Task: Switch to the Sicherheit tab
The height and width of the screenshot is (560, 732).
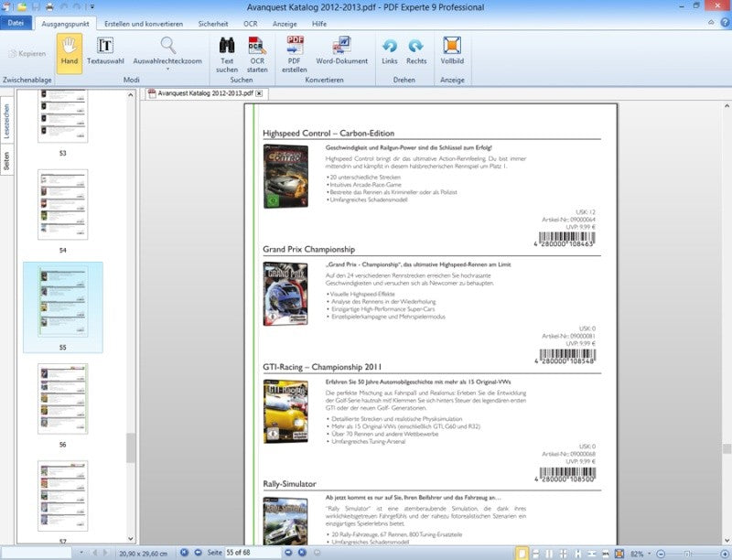Action: [x=213, y=24]
